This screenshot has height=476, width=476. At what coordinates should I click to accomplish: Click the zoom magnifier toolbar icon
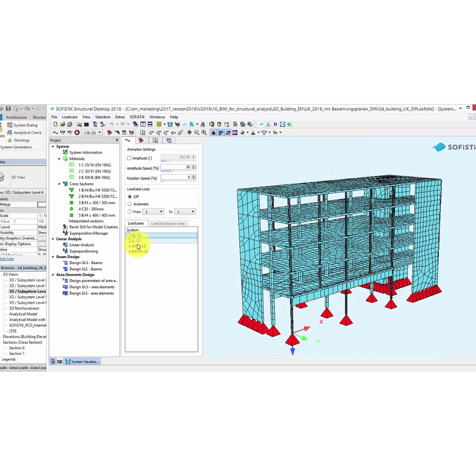click(x=197, y=133)
